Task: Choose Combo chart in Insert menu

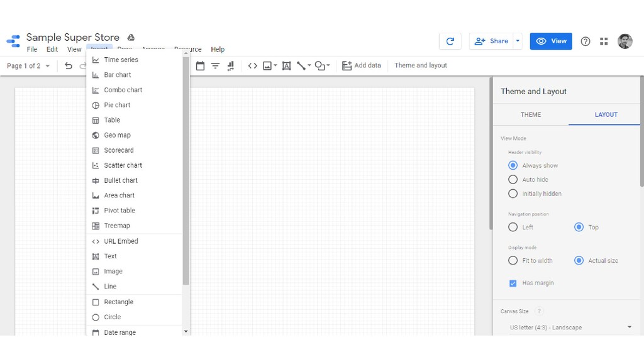Action: (135, 90)
